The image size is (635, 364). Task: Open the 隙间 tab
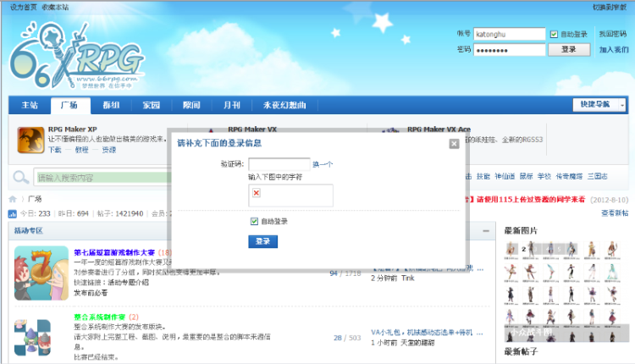click(x=191, y=105)
